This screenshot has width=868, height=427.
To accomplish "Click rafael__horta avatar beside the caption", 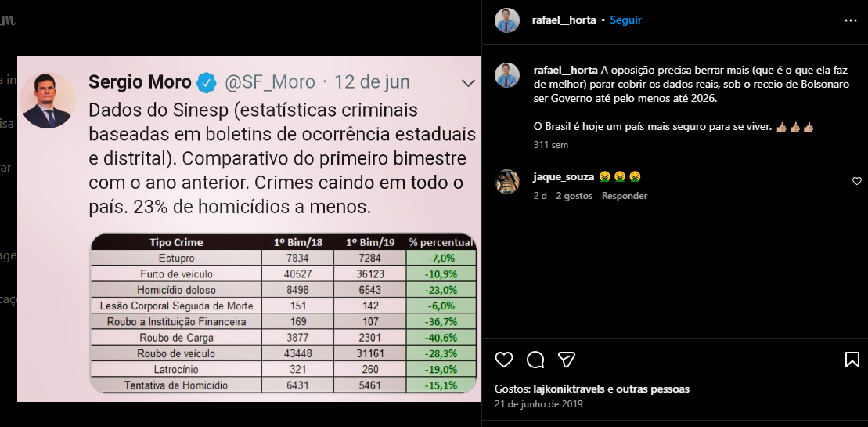I will pyautogui.click(x=507, y=75).
